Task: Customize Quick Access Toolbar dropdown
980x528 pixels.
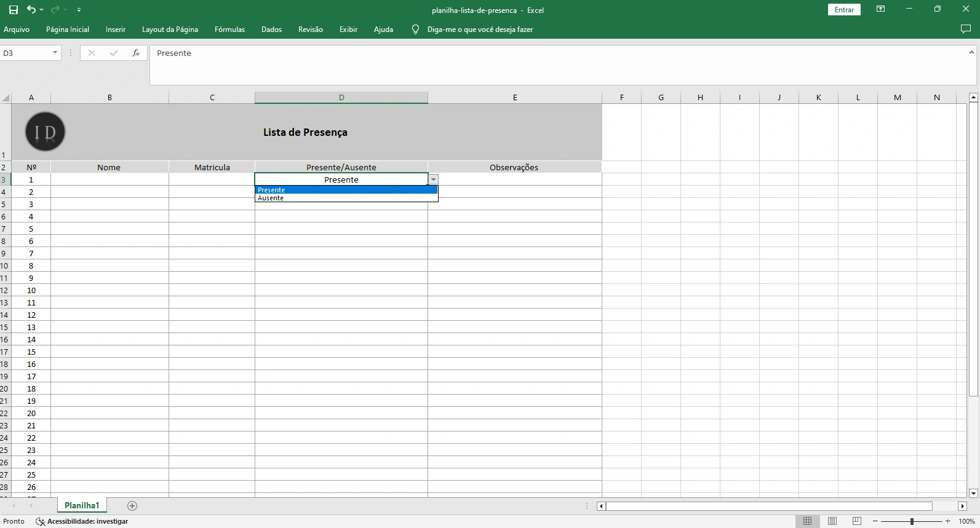Action: coord(79,10)
